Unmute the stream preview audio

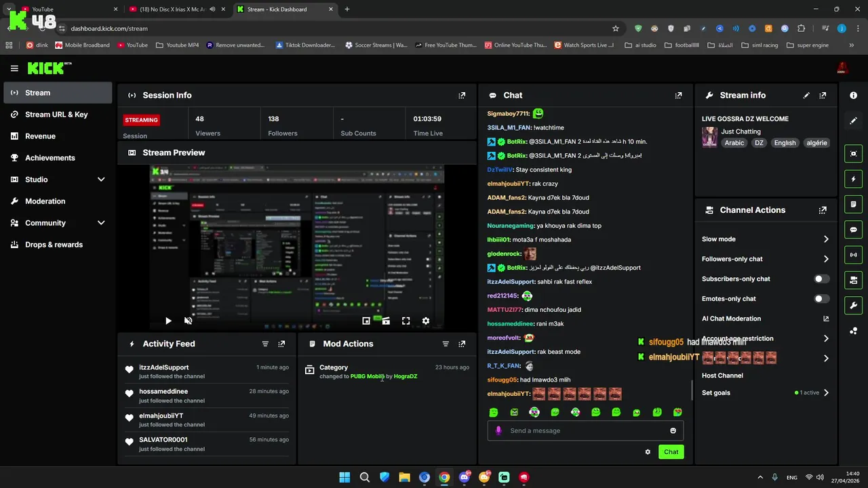click(x=188, y=321)
